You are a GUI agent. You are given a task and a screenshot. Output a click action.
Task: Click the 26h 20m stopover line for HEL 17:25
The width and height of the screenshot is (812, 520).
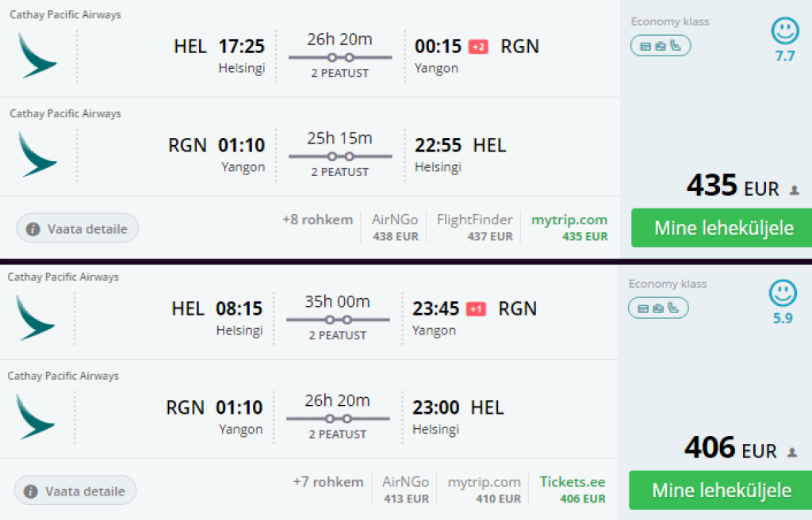(340, 57)
